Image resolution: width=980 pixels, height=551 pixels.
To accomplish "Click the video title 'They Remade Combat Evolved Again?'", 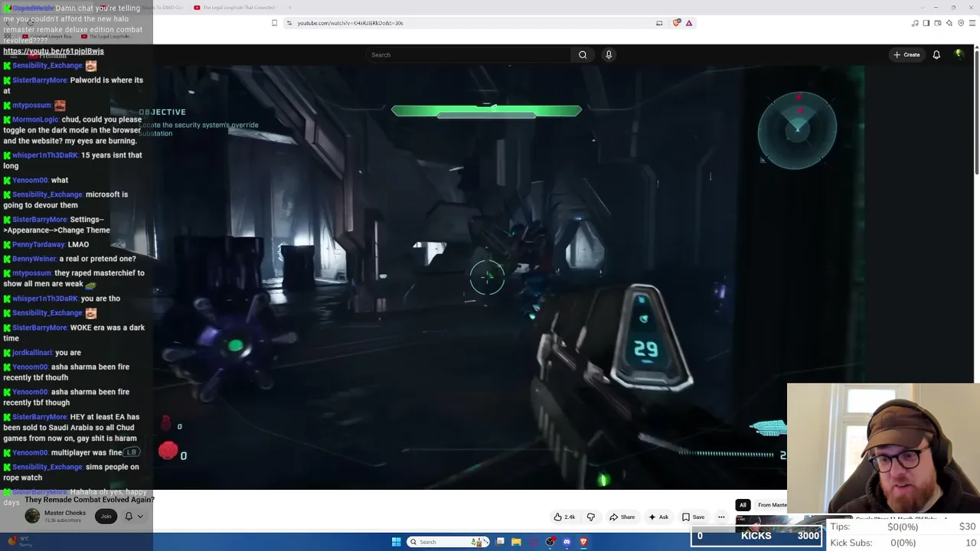I will click(90, 500).
